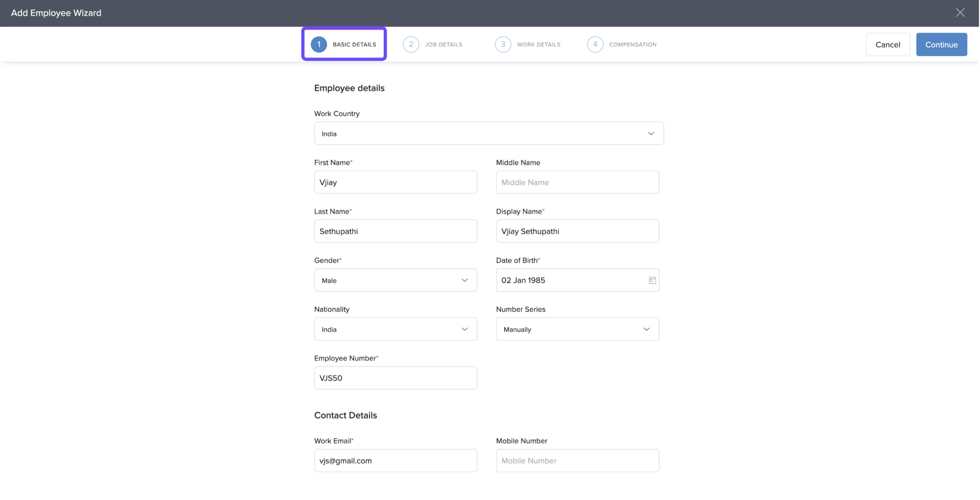Focus the Middle Name field
This screenshot has height=500, width=980.
(x=577, y=182)
